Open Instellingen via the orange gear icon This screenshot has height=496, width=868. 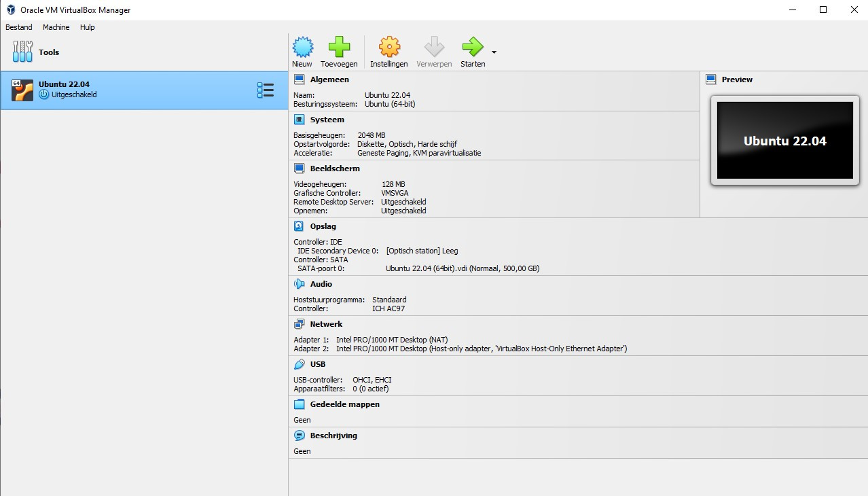tap(389, 47)
